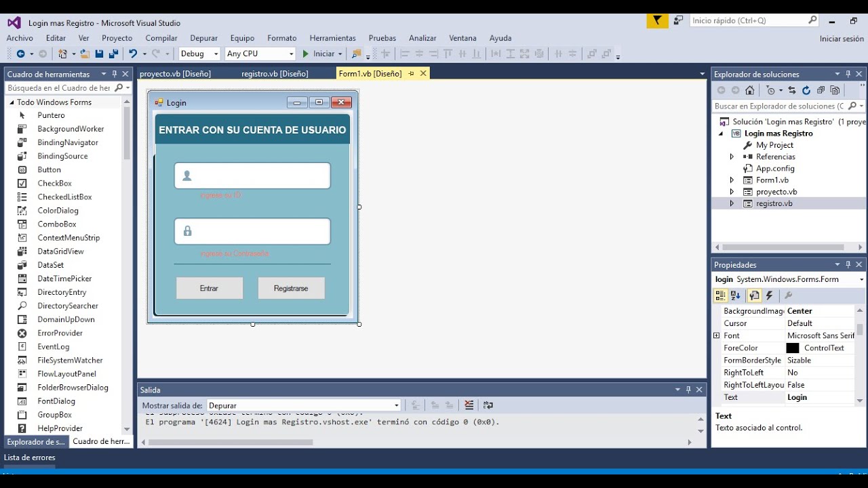This screenshot has height=488, width=868.
Task: Collapse All nodes in Solution Explorer
Action: pos(821,90)
